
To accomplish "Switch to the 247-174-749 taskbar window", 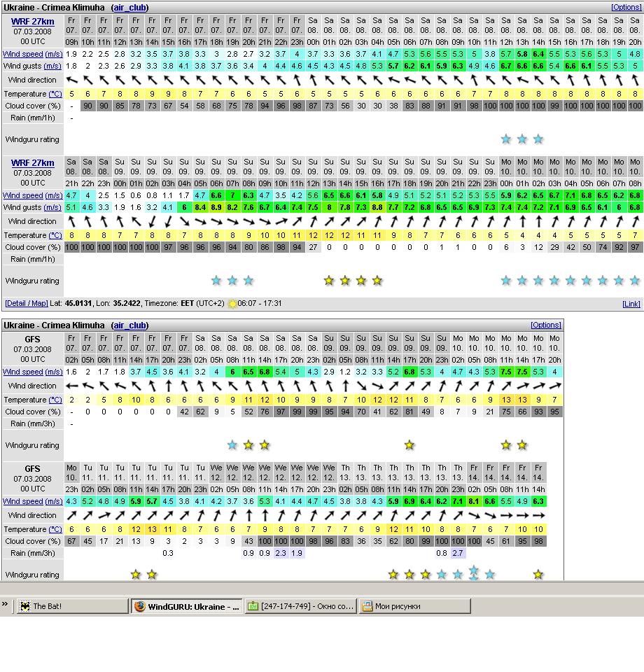I will click(x=301, y=606).
